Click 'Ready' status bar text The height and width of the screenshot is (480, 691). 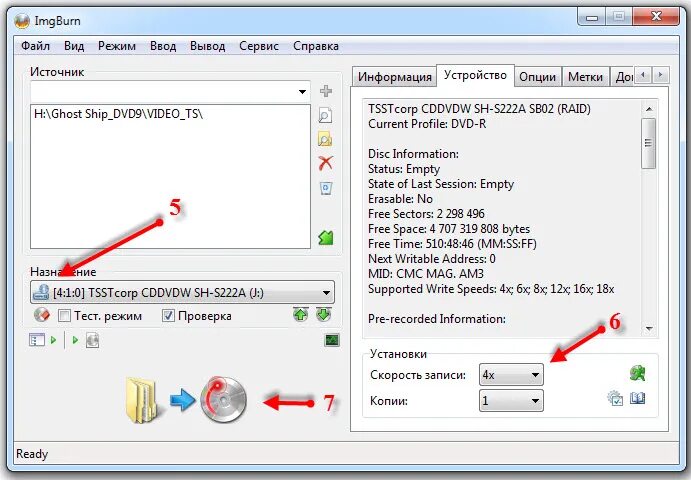(x=32, y=454)
